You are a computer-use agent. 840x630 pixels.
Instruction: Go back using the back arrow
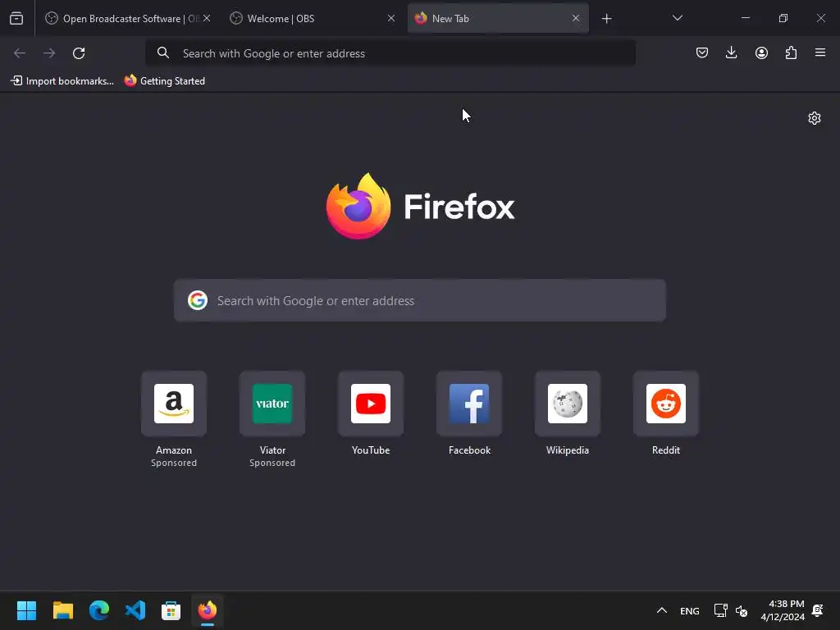click(20, 53)
